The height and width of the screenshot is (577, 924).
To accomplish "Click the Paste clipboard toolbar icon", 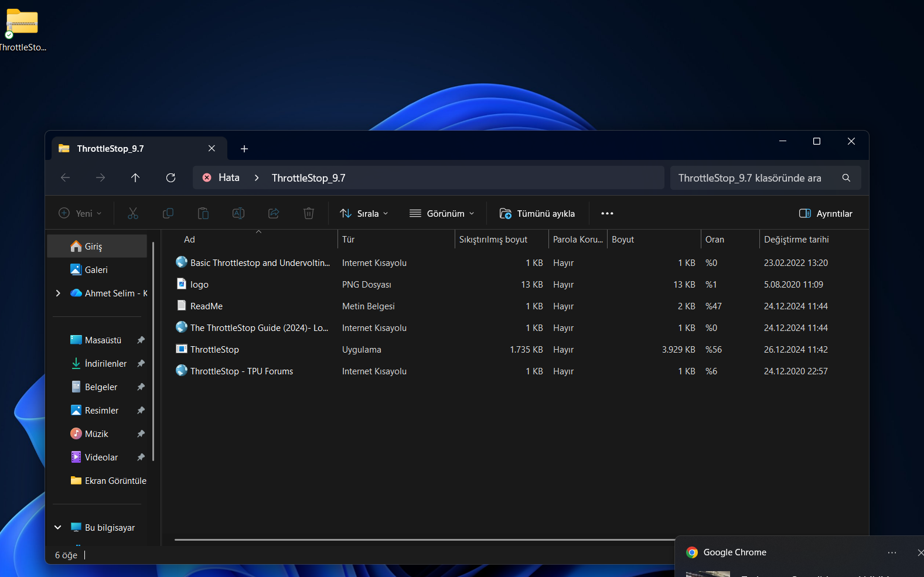I will (x=203, y=213).
